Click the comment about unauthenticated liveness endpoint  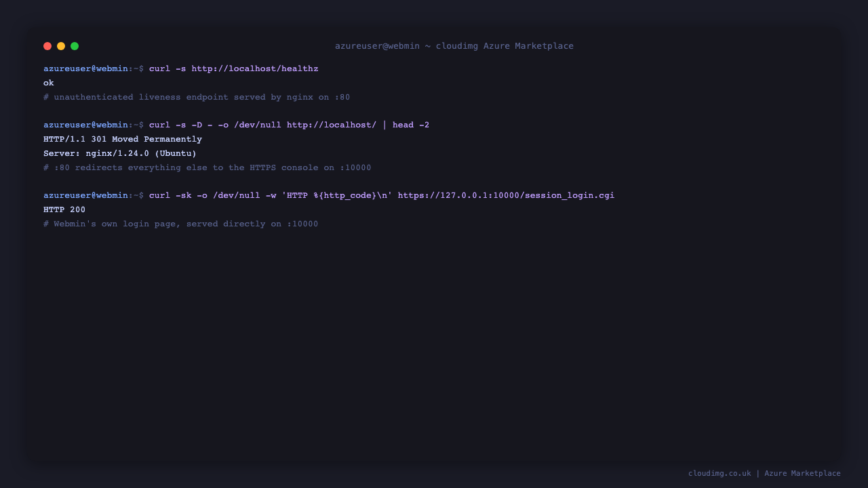tap(197, 97)
